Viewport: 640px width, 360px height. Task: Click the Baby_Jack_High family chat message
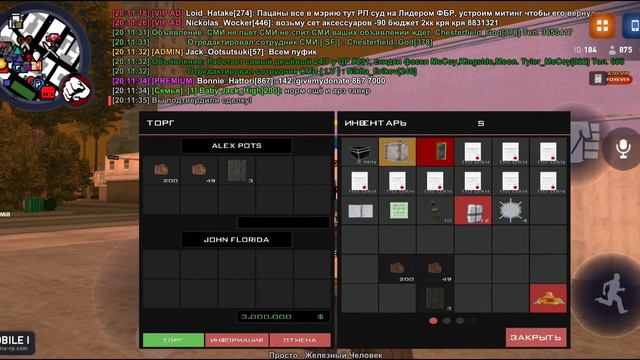241,91
